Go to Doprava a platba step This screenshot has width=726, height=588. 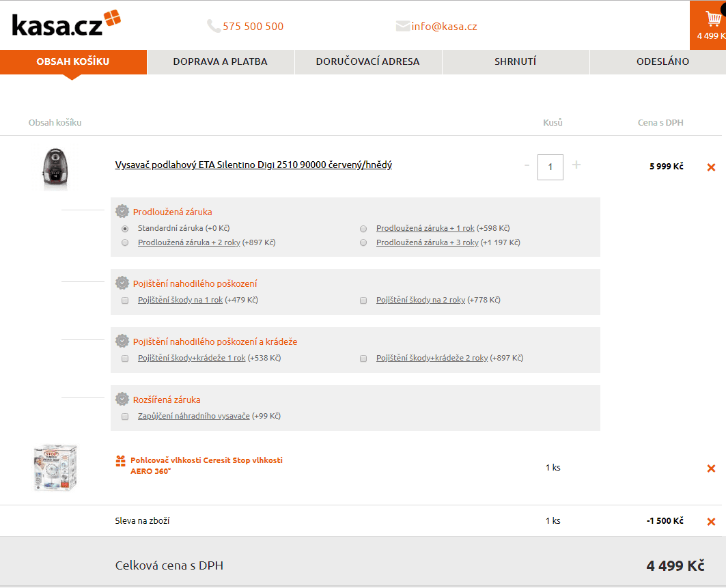point(221,61)
